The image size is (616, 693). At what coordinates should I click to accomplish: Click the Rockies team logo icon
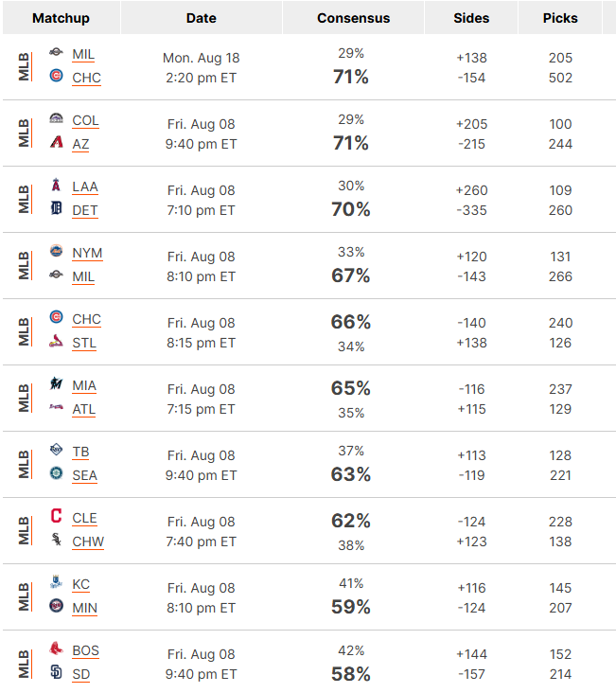coord(56,118)
